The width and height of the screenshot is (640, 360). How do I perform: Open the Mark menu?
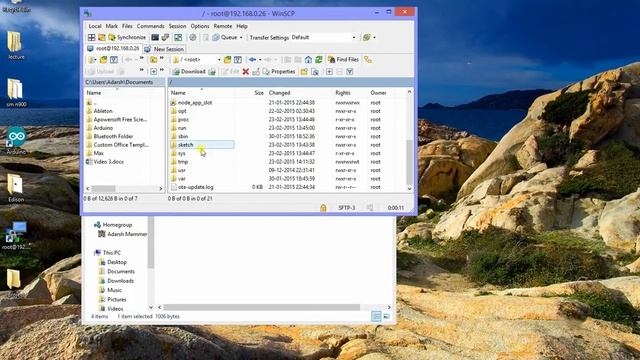tap(111, 26)
